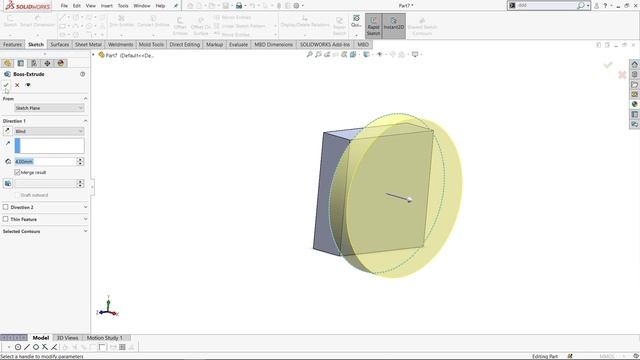Open the Motion Study 1 tab
Image resolution: width=640 pixels, height=360 pixels.
click(104, 338)
